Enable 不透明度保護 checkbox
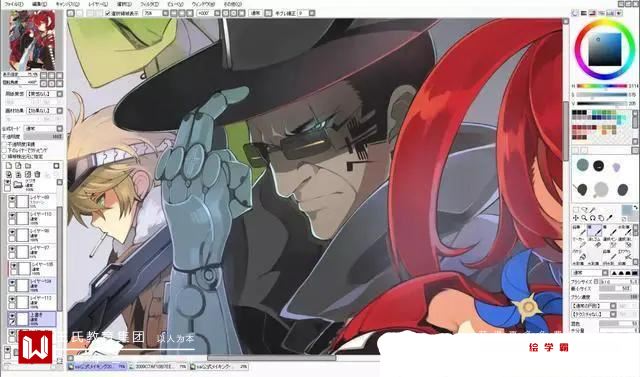640x377 pixels. pyautogui.click(x=4, y=144)
